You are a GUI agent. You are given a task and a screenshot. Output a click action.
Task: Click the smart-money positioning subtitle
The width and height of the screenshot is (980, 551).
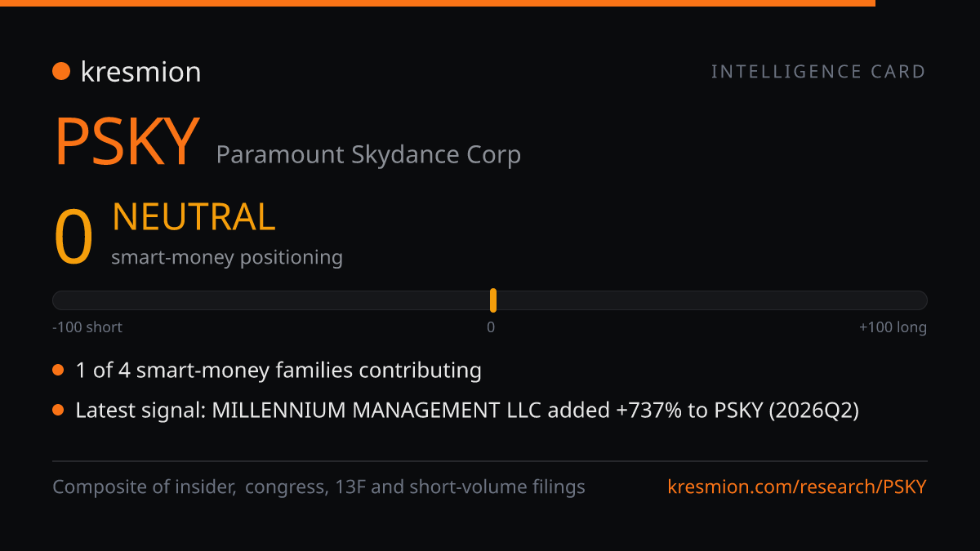[x=227, y=258]
